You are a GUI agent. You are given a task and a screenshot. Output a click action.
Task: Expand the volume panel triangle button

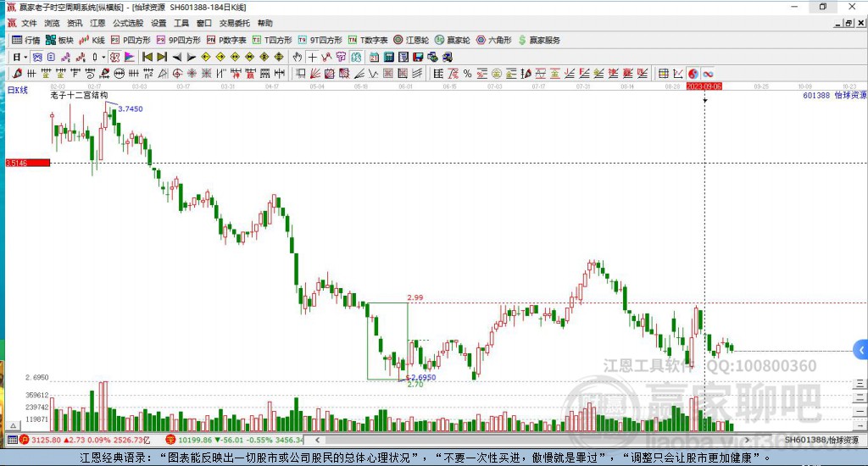[14, 425]
